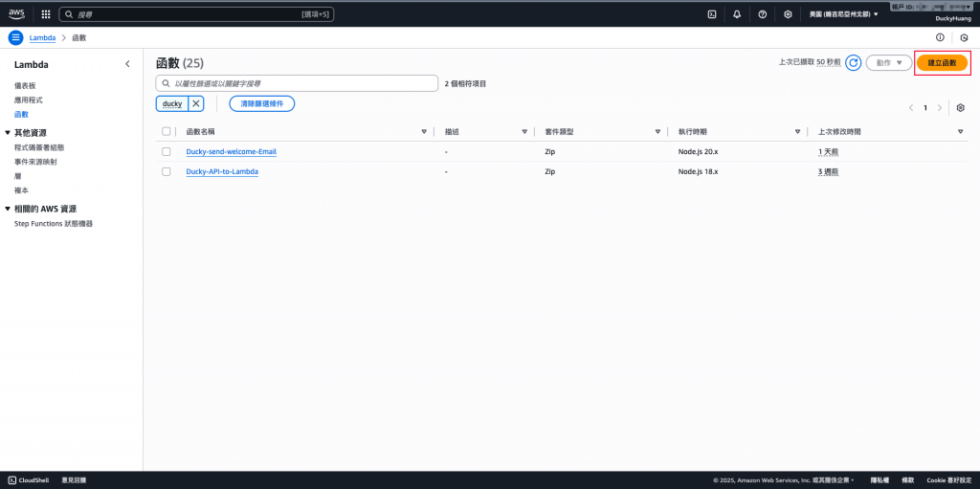Viewport: 980px width, 489px height.
Task: Click the 50 秒前 last fetched time
Action: [828, 62]
